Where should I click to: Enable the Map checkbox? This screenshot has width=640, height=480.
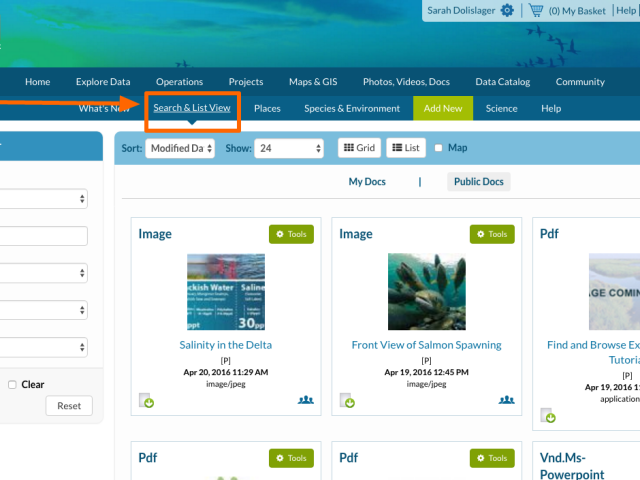[x=438, y=148]
